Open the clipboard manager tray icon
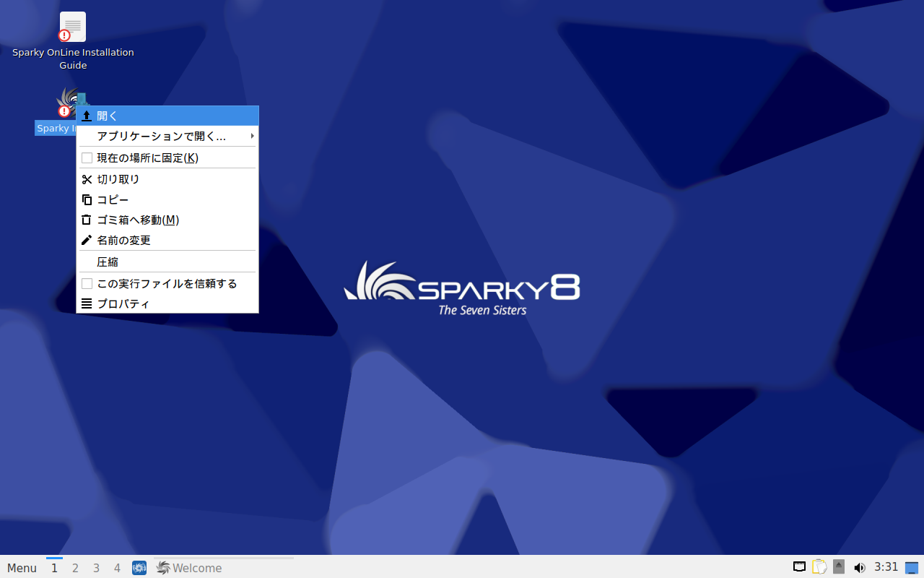 click(x=819, y=567)
